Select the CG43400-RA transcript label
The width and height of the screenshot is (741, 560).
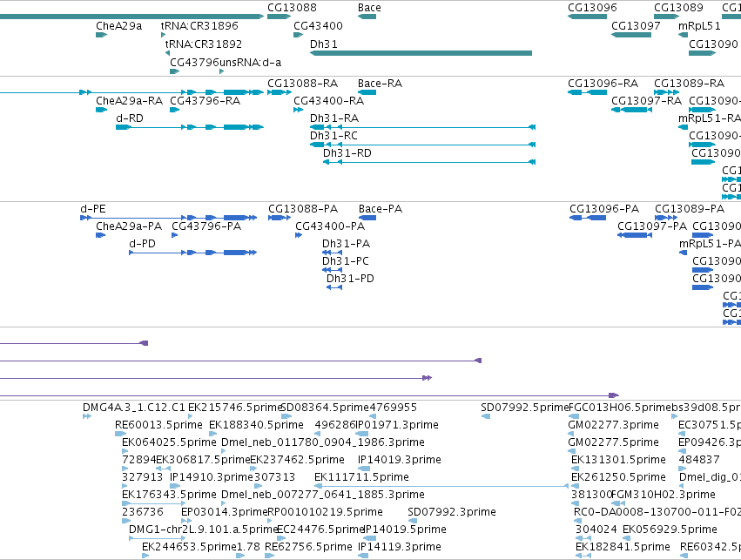(328, 101)
